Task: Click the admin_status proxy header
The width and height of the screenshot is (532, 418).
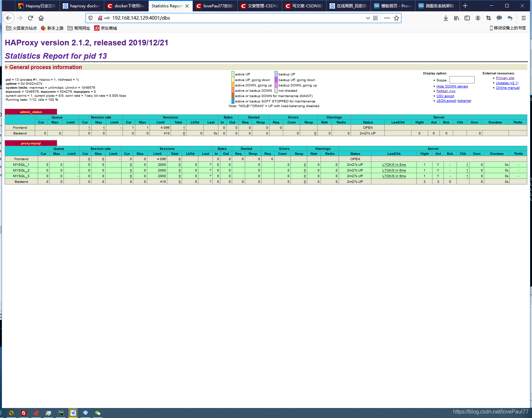Action: click(x=31, y=112)
